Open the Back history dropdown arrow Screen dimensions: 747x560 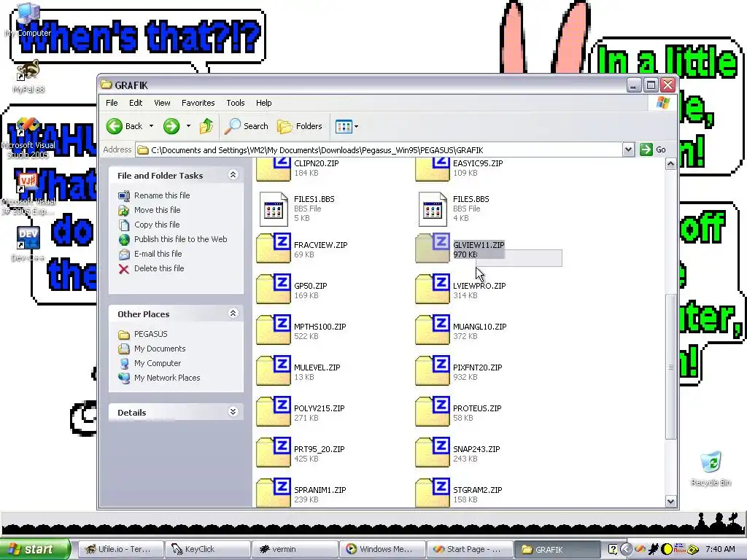point(152,126)
